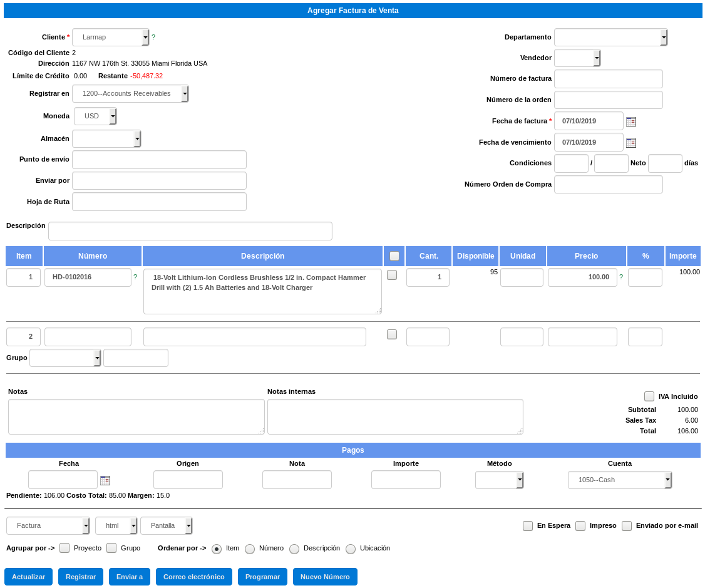Click the Fecha de vencimiento date field
Image resolution: width=705 pixels, height=588 pixels.
coord(589,142)
